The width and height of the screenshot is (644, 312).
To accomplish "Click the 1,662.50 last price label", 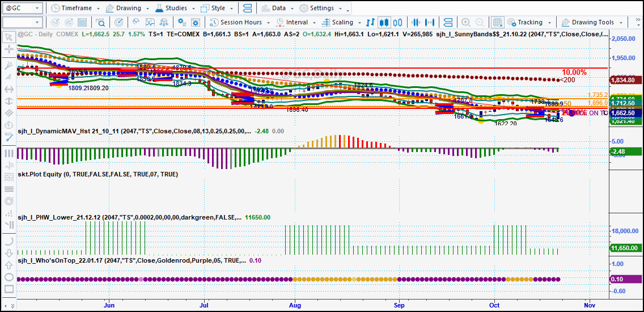I will pyautogui.click(x=625, y=113).
